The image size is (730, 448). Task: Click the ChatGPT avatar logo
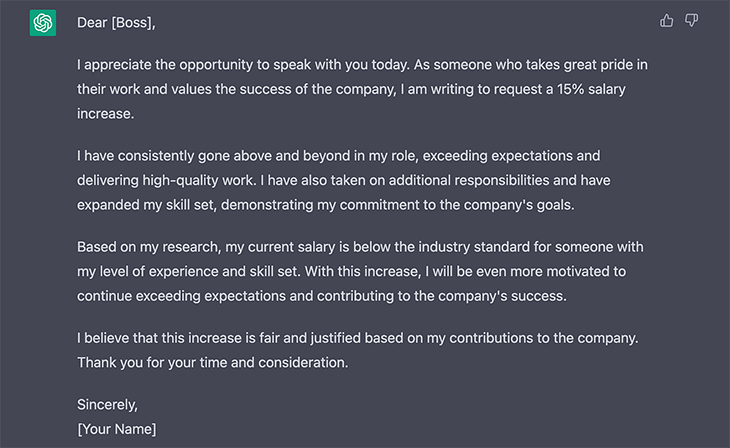pos(43,22)
